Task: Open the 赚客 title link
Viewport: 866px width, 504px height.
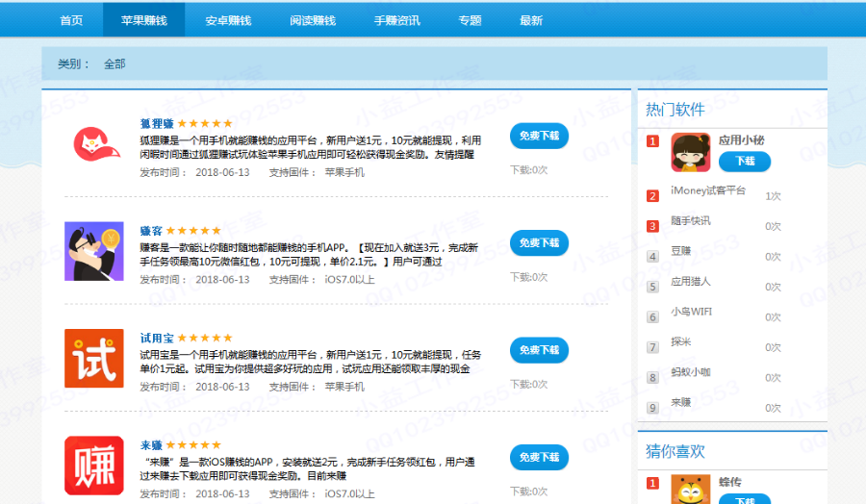Action: pyautogui.click(x=151, y=231)
